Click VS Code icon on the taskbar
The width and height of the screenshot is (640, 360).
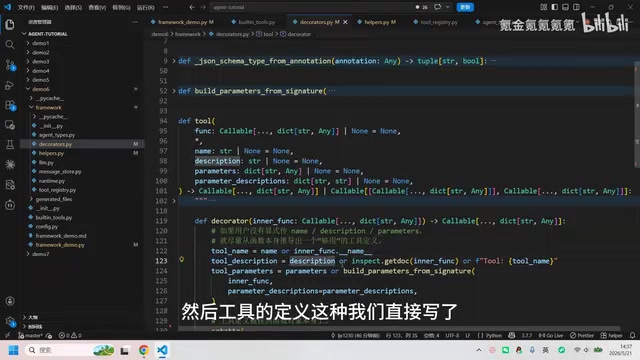point(162,350)
